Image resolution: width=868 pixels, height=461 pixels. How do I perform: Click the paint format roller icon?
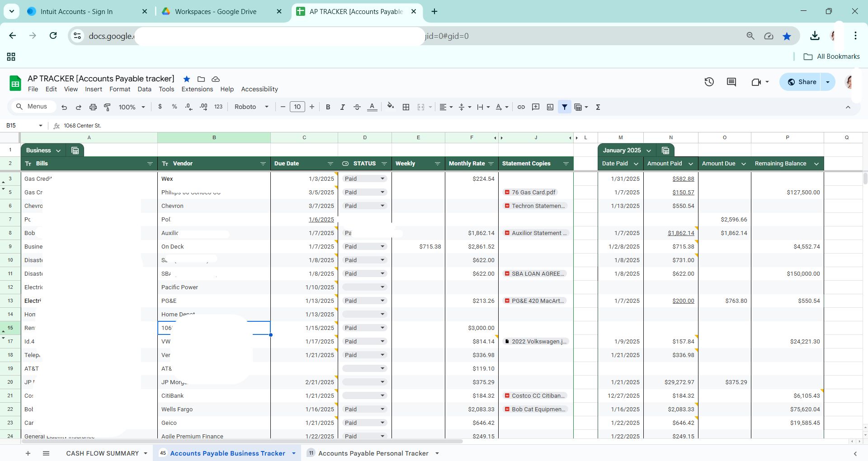click(x=107, y=107)
